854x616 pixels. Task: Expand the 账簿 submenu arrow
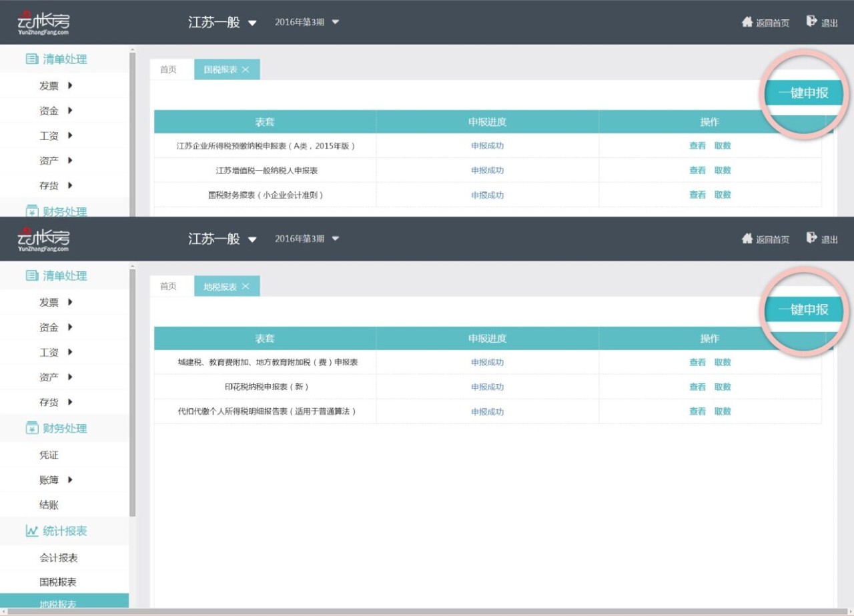(70, 480)
